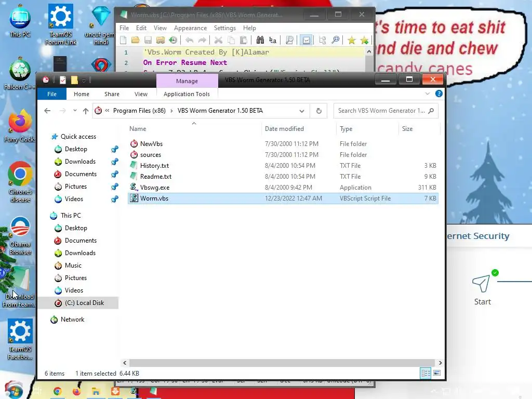Click the New file icon in Notepad toolbar
532x399 pixels.
pyautogui.click(x=123, y=41)
